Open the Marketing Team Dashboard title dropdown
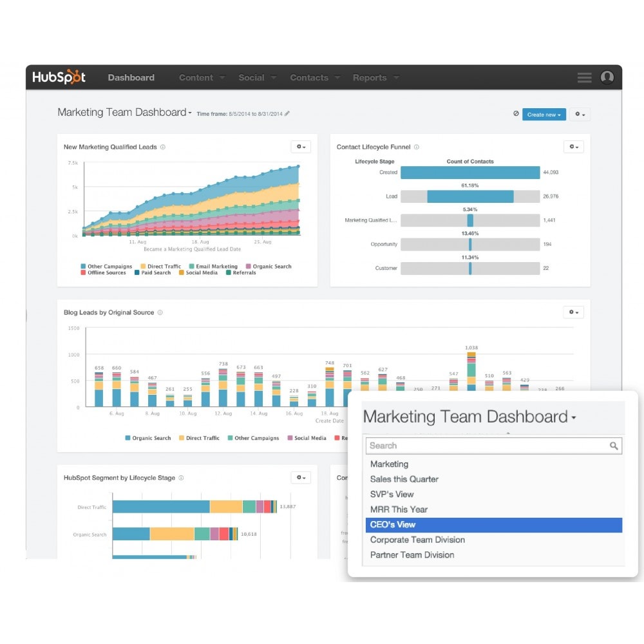 pos(124,112)
